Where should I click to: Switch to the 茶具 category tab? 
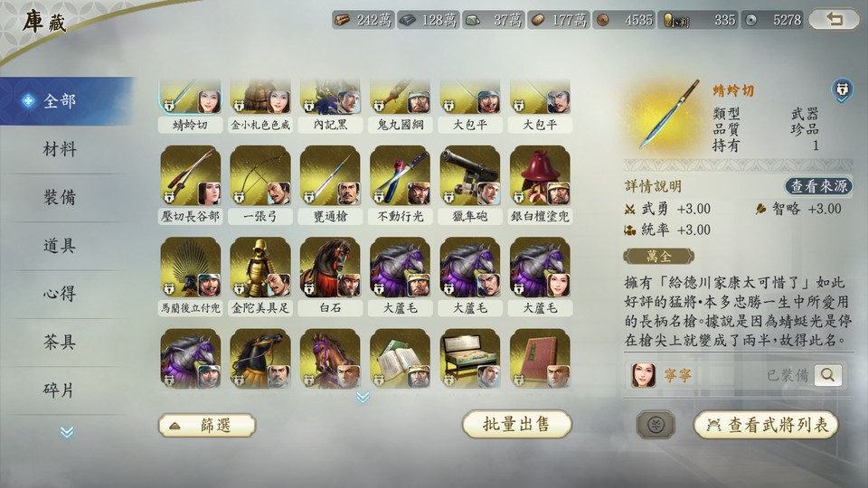coord(60,342)
